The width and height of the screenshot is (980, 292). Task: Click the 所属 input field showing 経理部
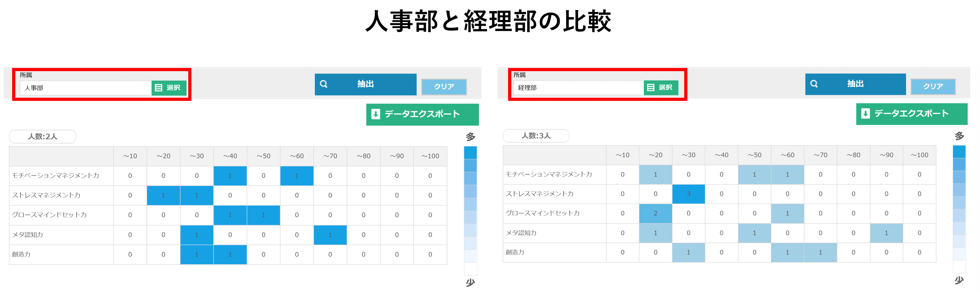[578, 88]
